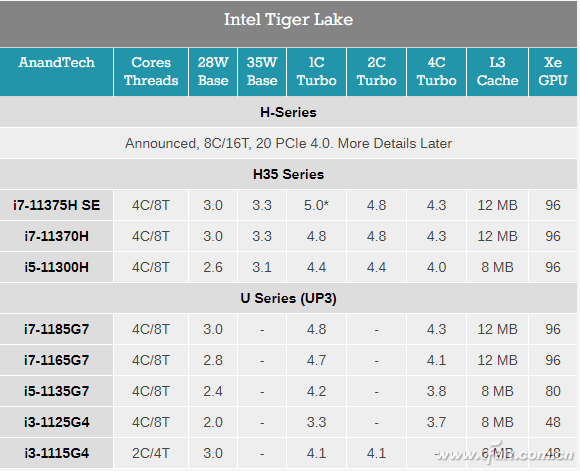The image size is (580, 471).
Task: Click the i7-11370H row label
Action: (56, 236)
